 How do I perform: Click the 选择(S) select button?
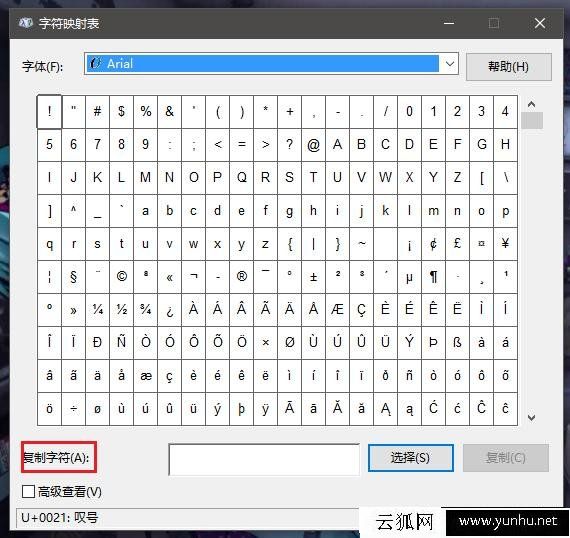(411, 458)
